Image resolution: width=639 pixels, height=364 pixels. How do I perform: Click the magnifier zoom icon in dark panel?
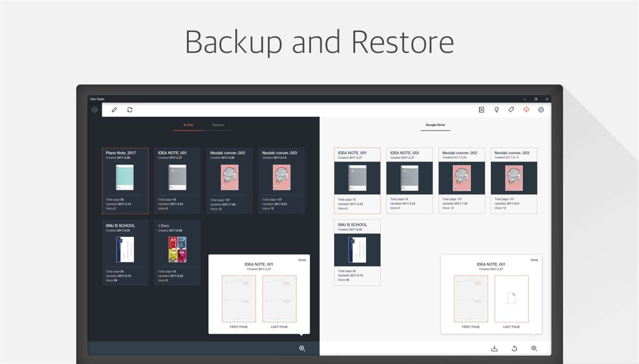tap(302, 348)
